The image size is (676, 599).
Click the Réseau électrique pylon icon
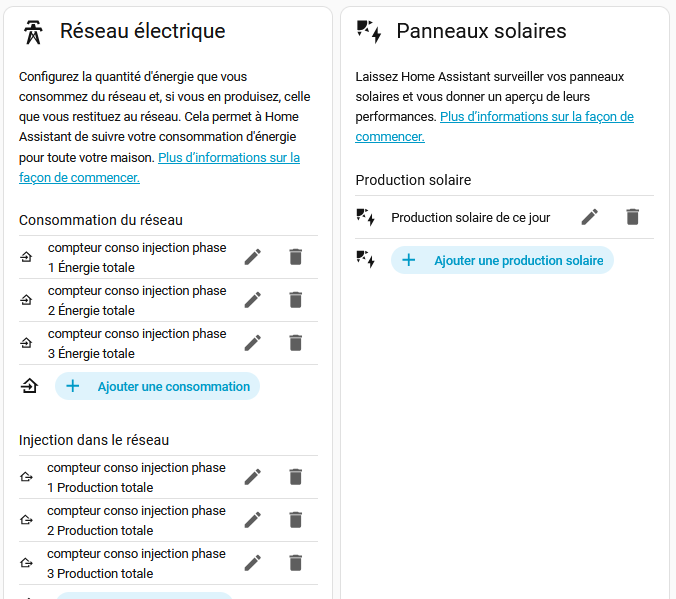[35, 32]
